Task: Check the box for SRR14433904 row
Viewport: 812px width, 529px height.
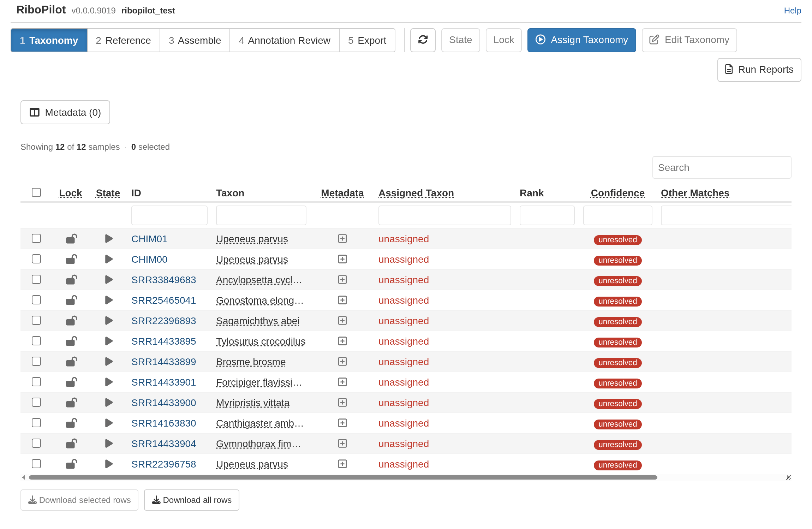Action: [x=36, y=443]
